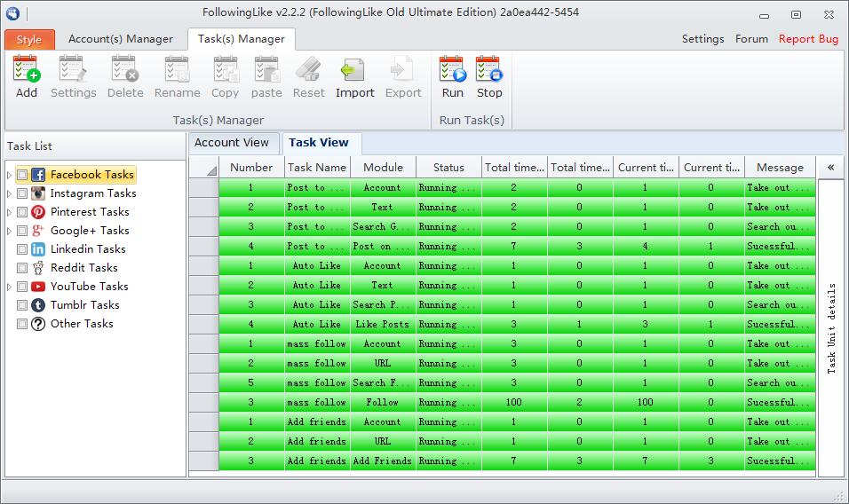The height and width of the screenshot is (504, 849).
Task: Check the Facebook Tasks checkbox
Action: (22, 175)
